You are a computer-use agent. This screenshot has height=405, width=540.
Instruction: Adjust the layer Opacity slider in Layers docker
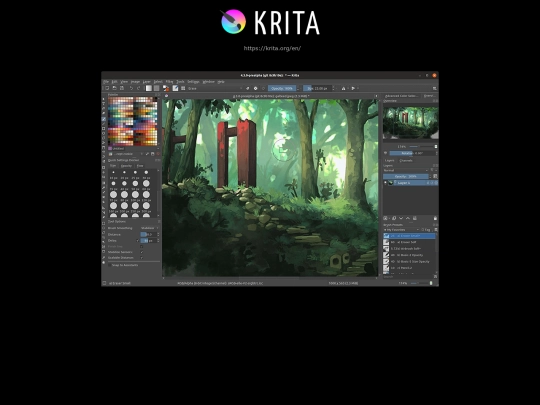(406, 176)
